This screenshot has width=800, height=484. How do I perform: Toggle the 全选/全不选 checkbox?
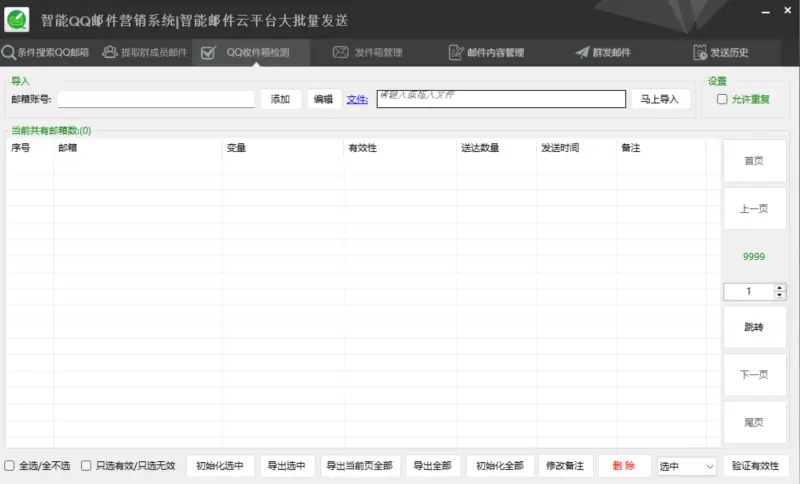pyautogui.click(x=9, y=465)
